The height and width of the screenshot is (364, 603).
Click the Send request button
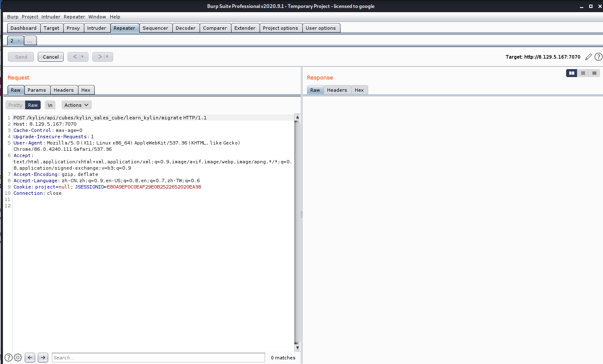point(21,57)
